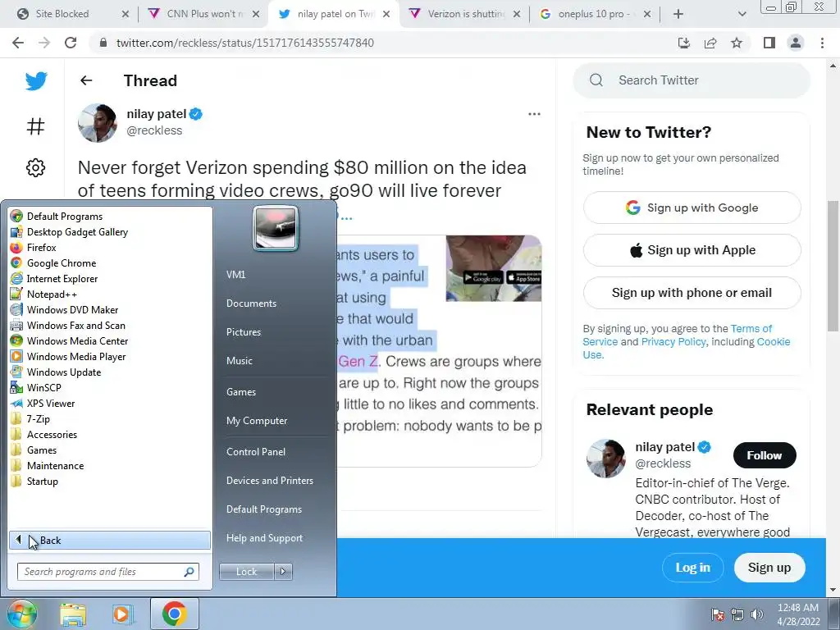Open Control Panel from Start menu

click(x=256, y=452)
